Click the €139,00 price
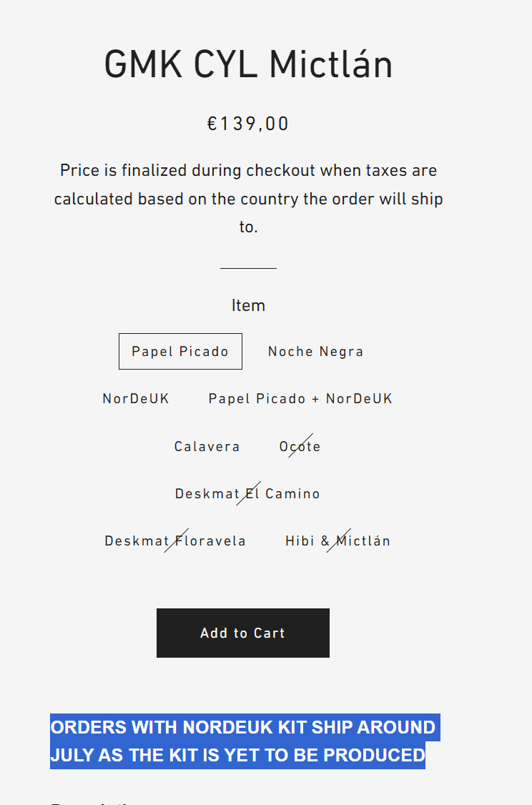 click(x=248, y=124)
